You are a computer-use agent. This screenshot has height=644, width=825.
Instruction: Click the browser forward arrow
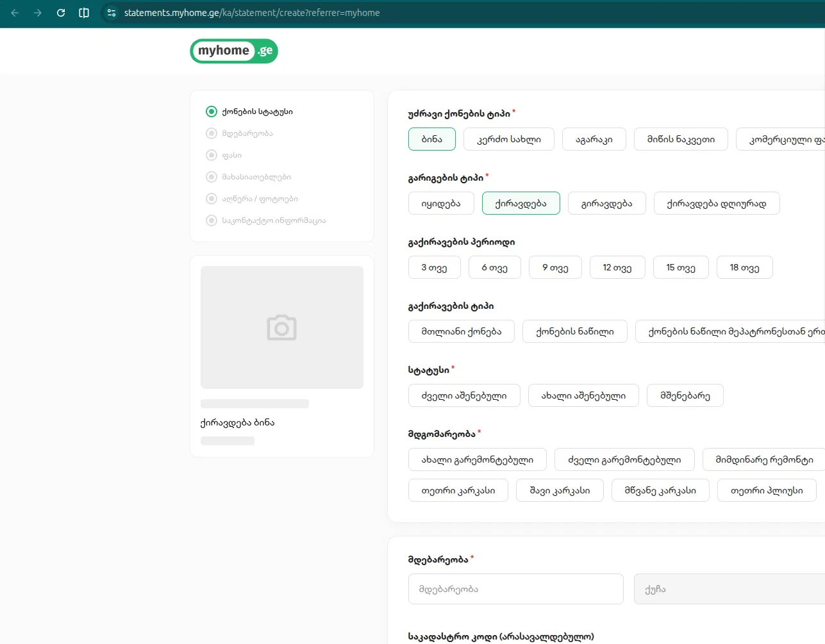click(38, 13)
